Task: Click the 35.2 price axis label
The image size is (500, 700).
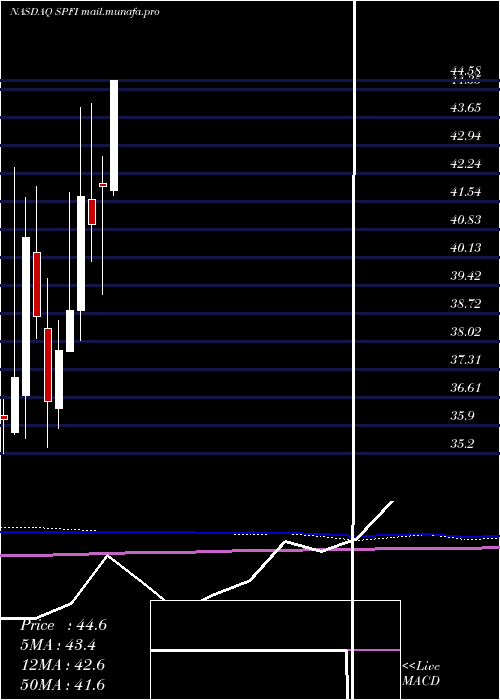Action: (462, 444)
